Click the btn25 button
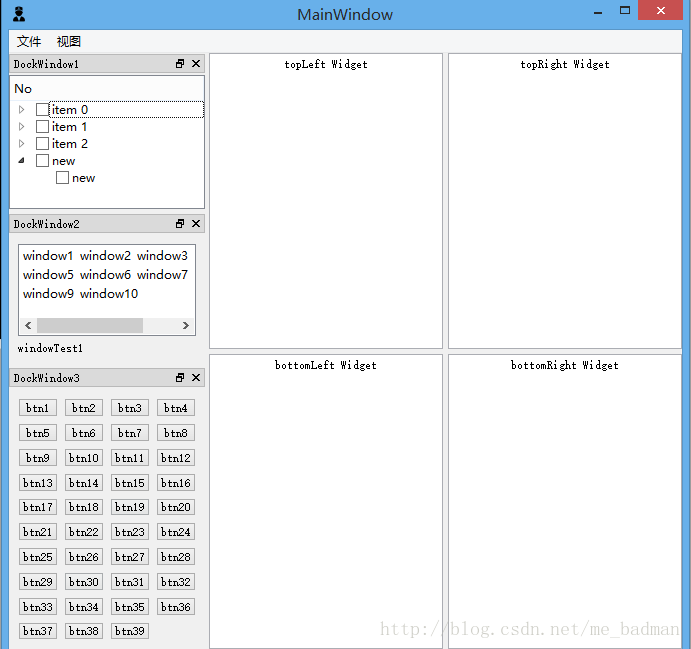 (37, 557)
